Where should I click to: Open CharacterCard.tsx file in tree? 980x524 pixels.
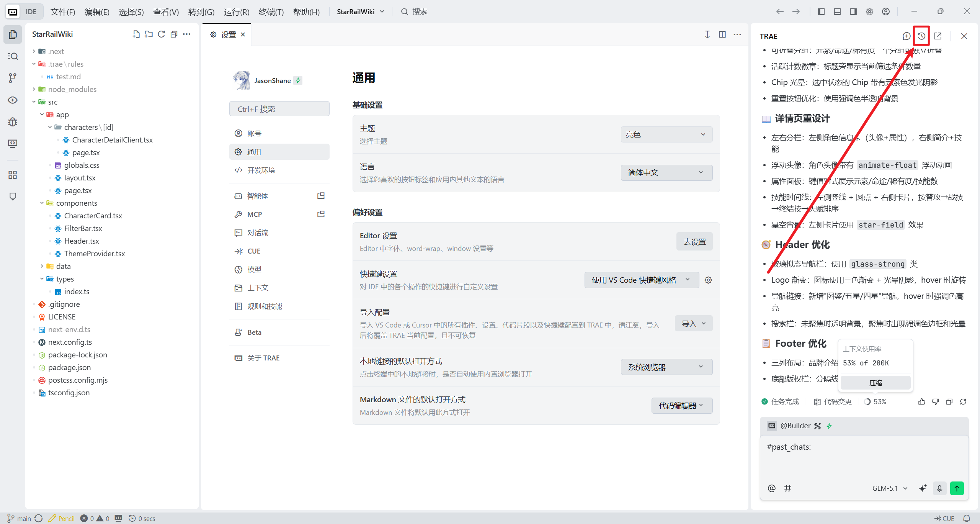tap(93, 216)
